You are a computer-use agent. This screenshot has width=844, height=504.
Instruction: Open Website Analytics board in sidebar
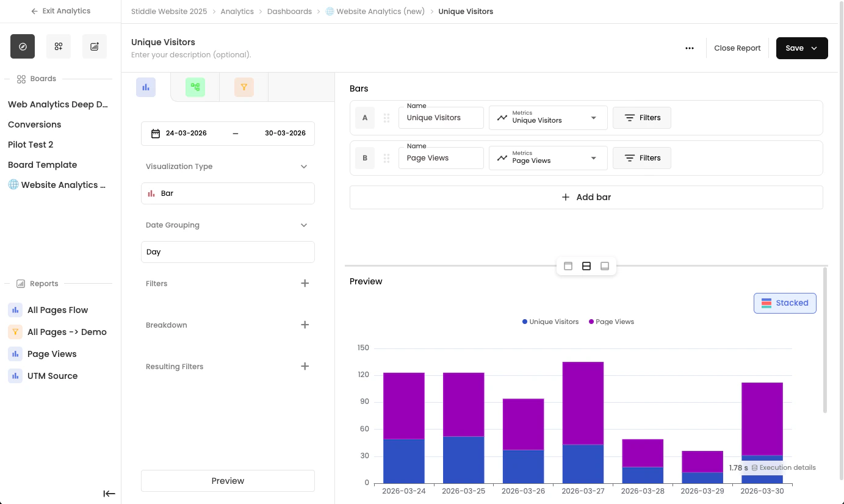tap(57, 185)
